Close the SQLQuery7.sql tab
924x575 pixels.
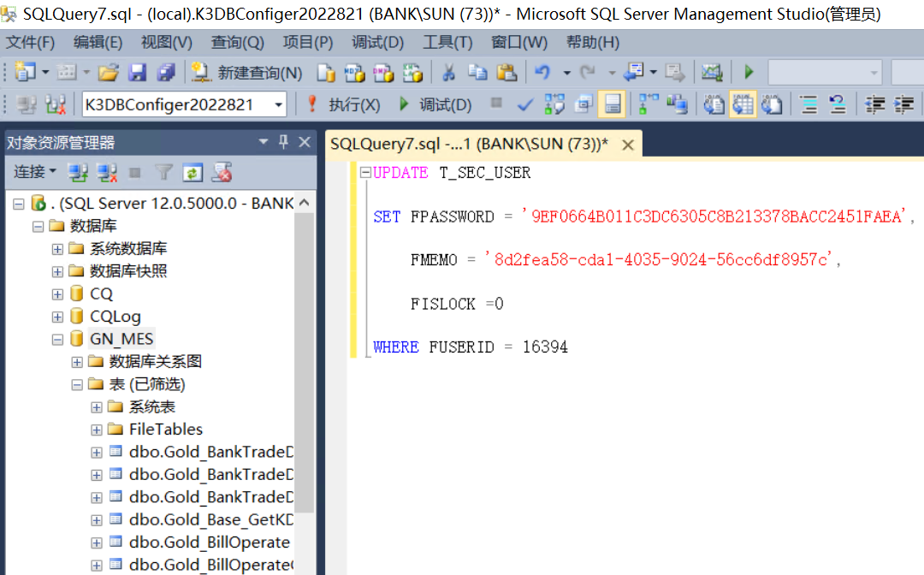coord(628,145)
